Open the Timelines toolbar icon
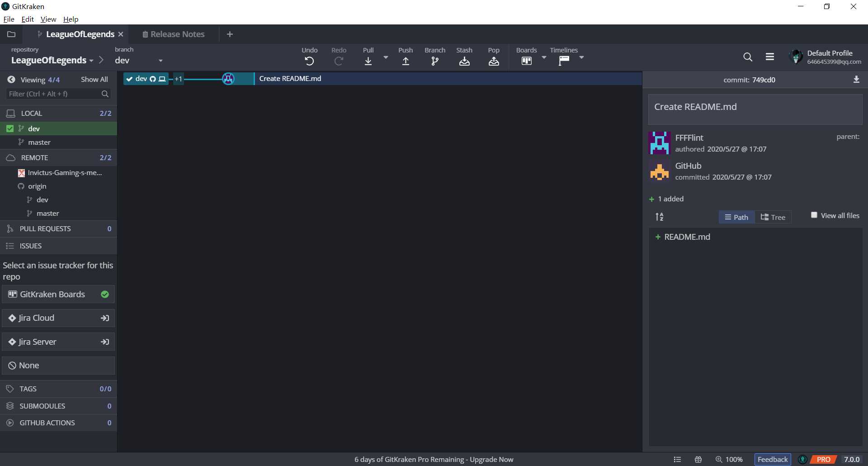Image resolution: width=868 pixels, height=466 pixels. point(564,61)
